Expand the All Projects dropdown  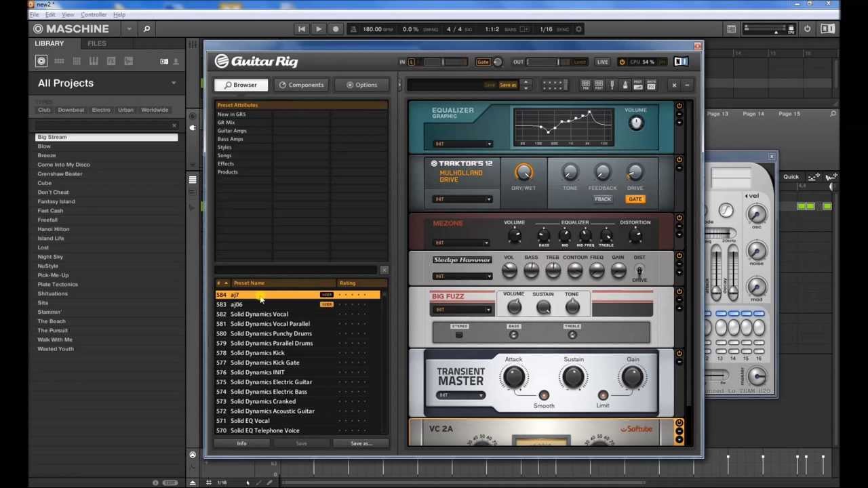(x=174, y=83)
